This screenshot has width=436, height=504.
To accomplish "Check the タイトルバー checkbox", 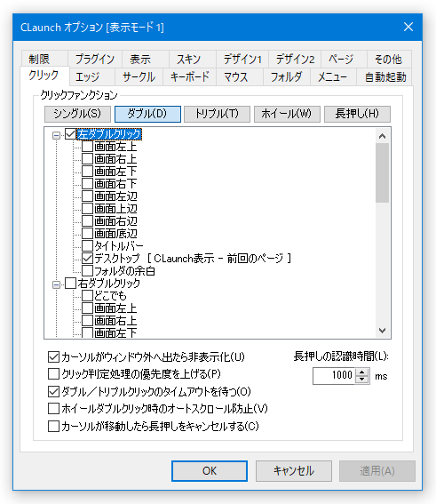I will click(x=87, y=246).
